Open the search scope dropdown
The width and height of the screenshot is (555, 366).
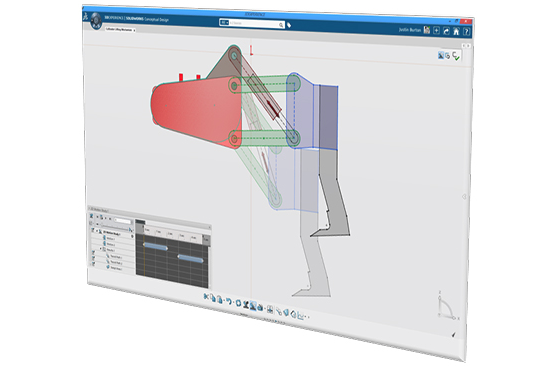tap(224, 23)
